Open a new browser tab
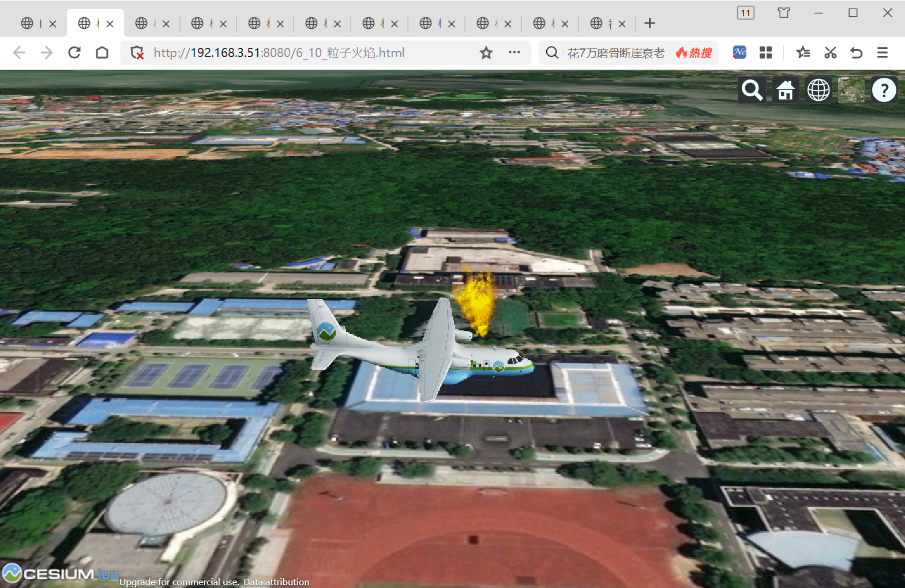905x588 pixels. click(x=650, y=23)
